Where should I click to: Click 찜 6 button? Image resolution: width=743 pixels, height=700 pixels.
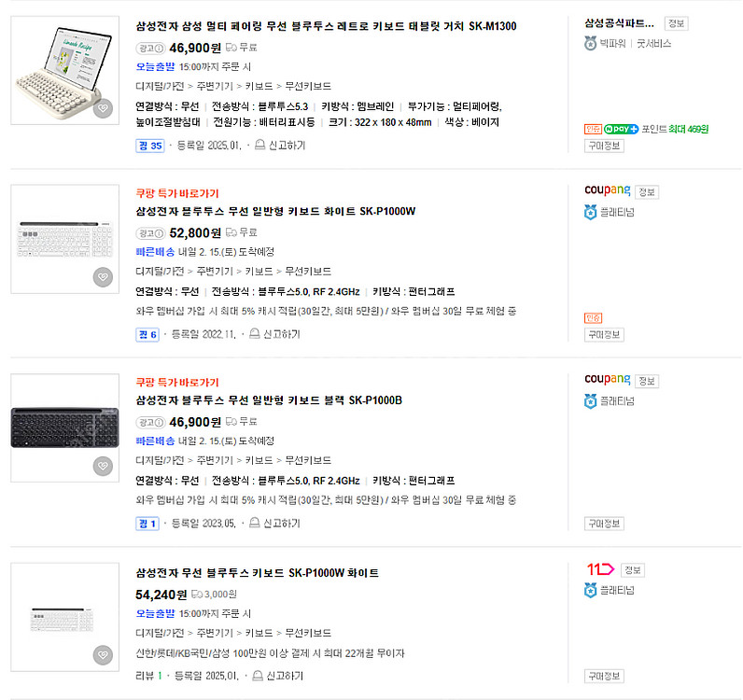click(147, 334)
